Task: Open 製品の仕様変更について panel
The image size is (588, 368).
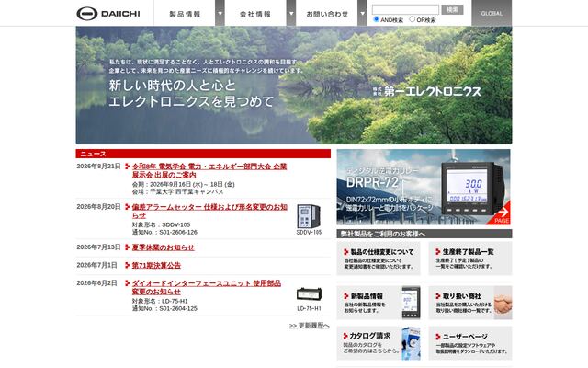Action: tap(379, 259)
